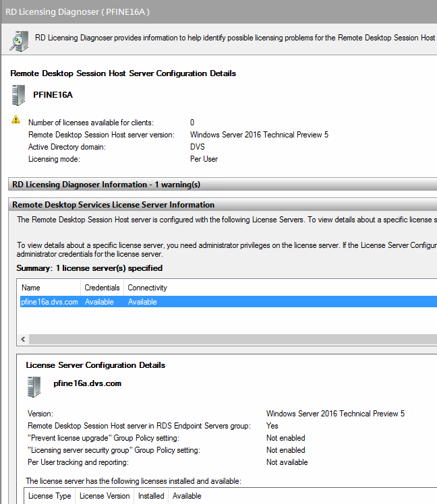Click the License Type column header

49,496
